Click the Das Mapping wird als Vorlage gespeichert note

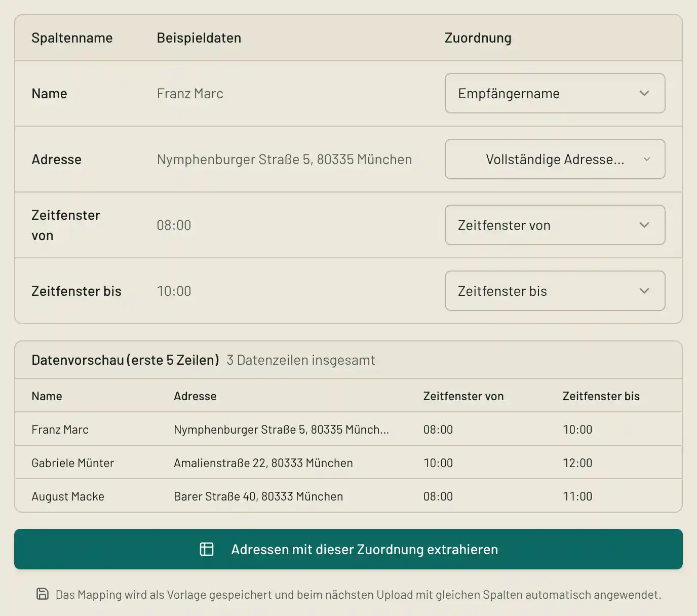(359, 595)
